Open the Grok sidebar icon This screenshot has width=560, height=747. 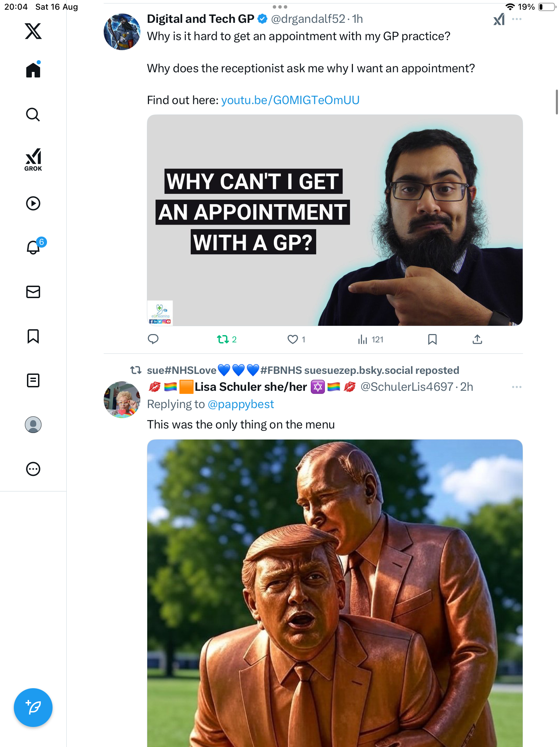click(33, 159)
